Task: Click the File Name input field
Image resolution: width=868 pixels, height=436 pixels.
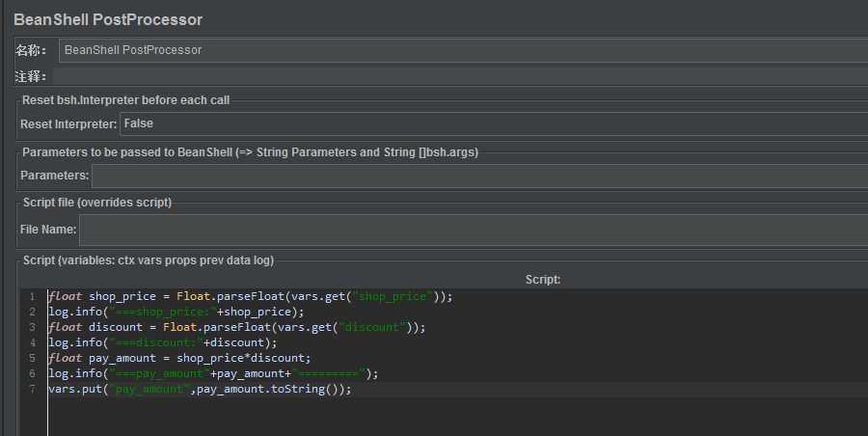Action: (x=474, y=230)
